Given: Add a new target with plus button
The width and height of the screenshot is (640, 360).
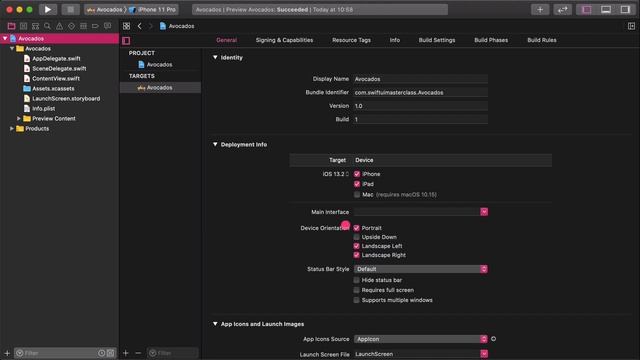Looking at the screenshot, I should pyautogui.click(x=126, y=353).
